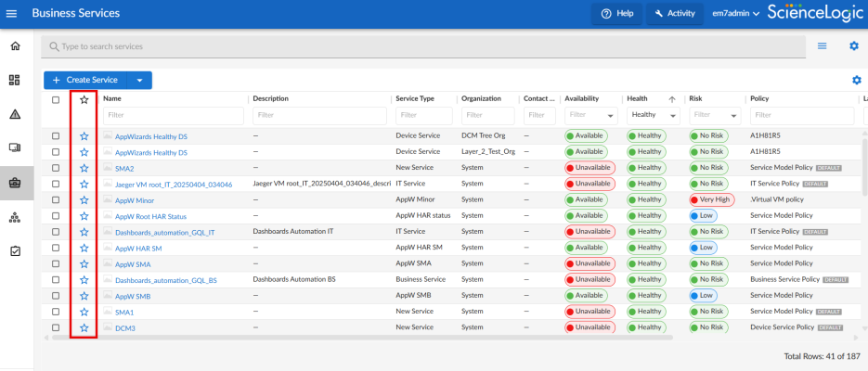Image resolution: width=868 pixels, height=371 pixels.
Task: Open the hamburger navigation menu
Action: click(12, 13)
